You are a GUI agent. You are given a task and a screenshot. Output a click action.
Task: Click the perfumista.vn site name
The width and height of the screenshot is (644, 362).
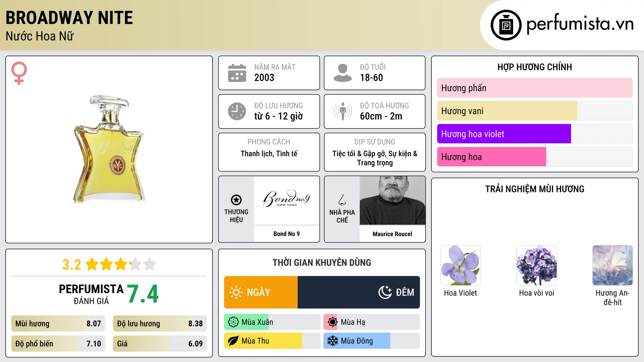(x=580, y=24)
